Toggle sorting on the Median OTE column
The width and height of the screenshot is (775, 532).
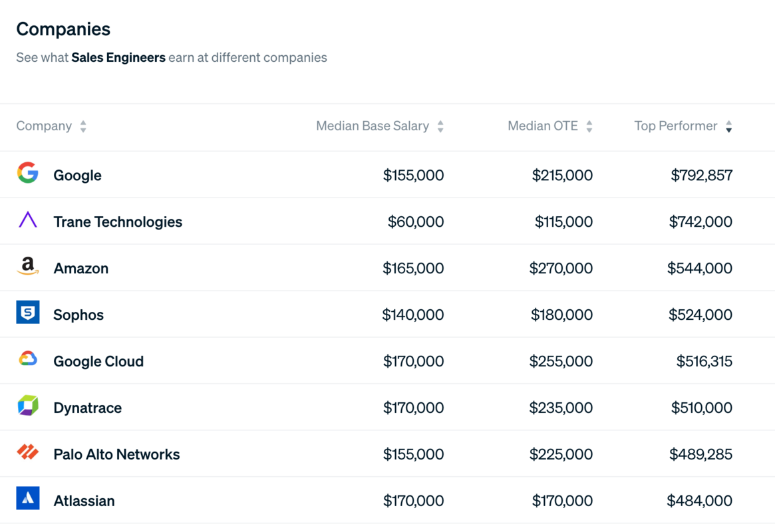[x=589, y=126]
